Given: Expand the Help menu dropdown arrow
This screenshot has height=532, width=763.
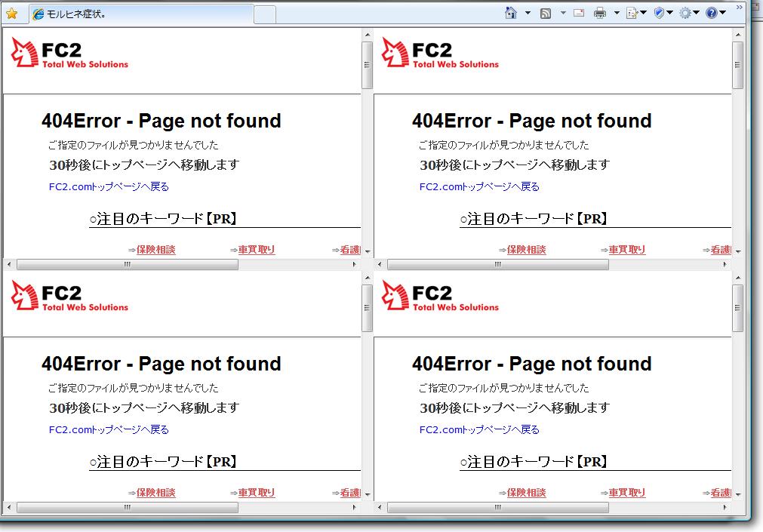Looking at the screenshot, I should pos(722,13).
